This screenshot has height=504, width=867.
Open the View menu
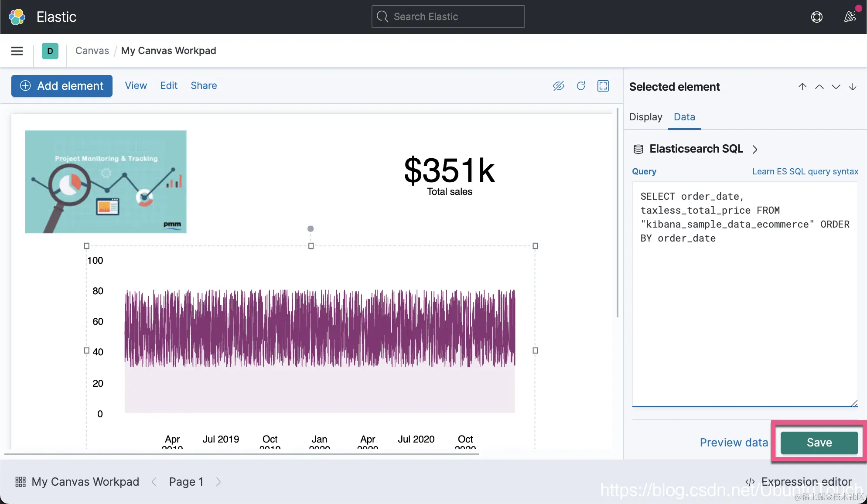coord(136,85)
